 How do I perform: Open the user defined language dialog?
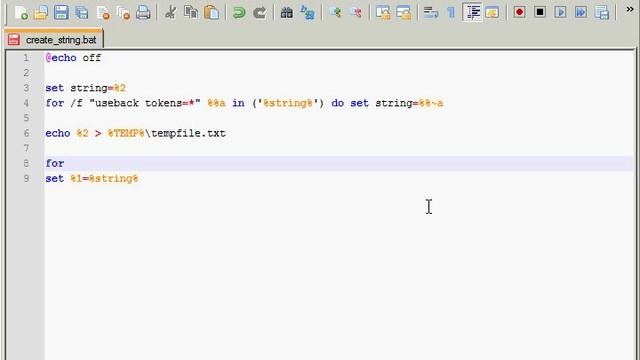click(x=493, y=13)
